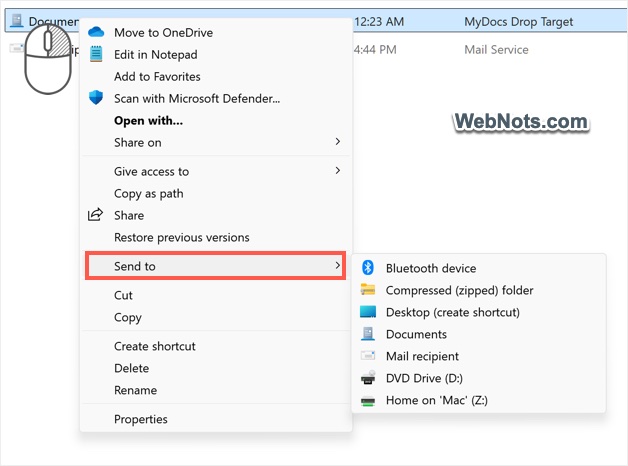Expand the Give access to submenu arrow
Screen dimensions: 628x466
[338, 171]
